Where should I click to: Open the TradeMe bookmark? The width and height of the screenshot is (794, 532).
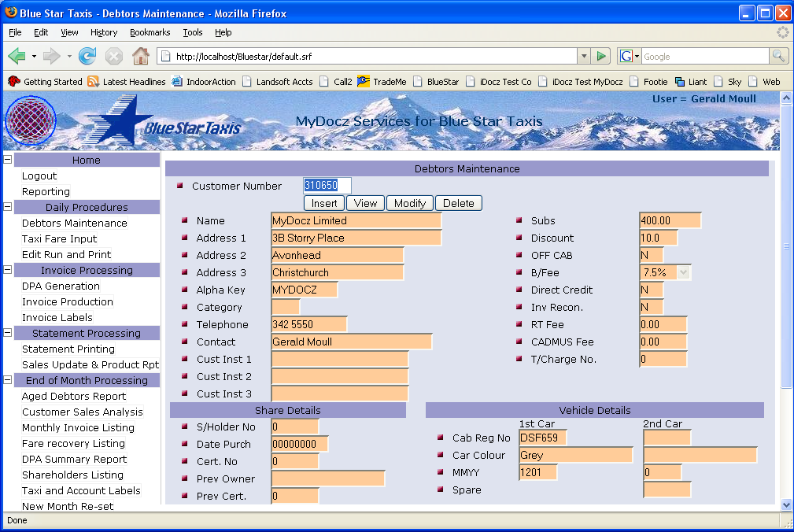382,82
